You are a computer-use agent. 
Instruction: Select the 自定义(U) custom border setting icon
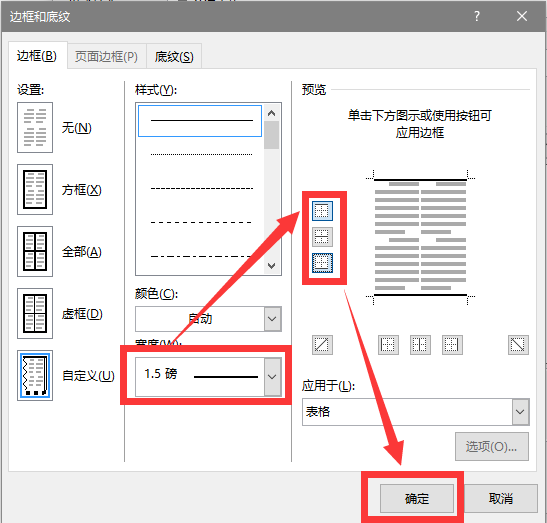tap(35, 375)
